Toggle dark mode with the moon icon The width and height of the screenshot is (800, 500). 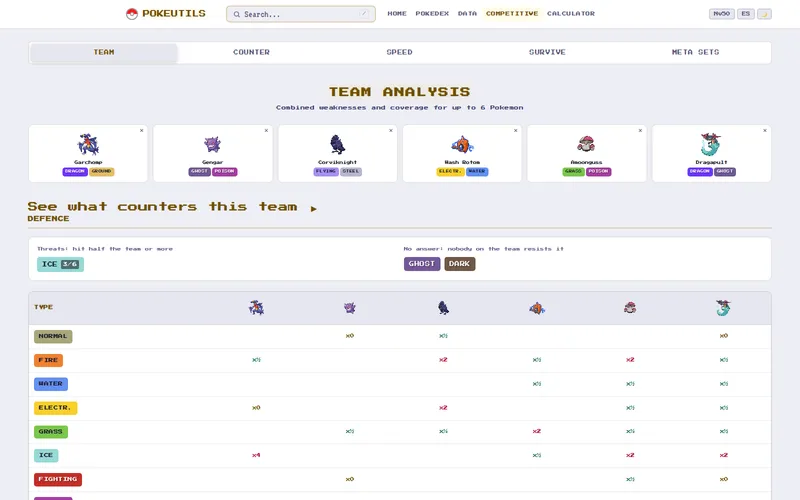tap(764, 14)
